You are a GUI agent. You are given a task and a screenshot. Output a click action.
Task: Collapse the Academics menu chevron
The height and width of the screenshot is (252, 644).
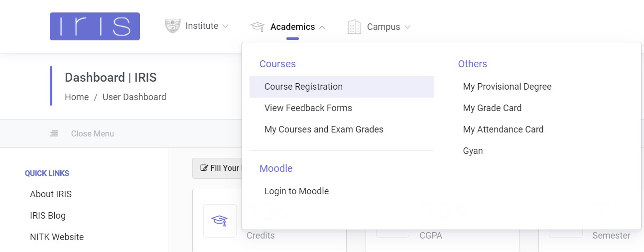click(322, 27)
